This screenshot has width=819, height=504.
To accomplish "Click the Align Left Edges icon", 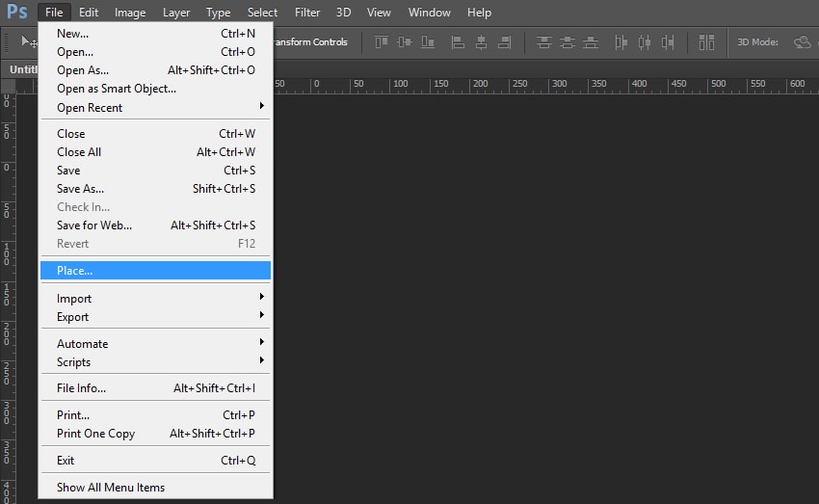I will 458,42.
